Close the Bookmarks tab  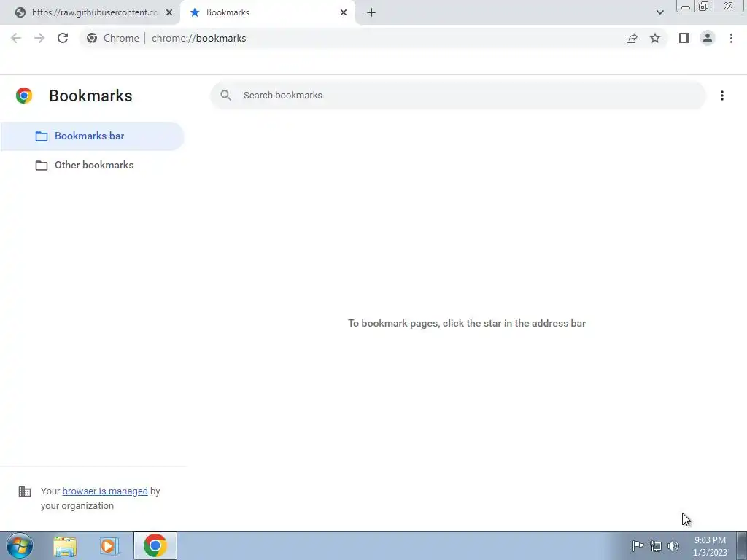(x=344, y=12)
